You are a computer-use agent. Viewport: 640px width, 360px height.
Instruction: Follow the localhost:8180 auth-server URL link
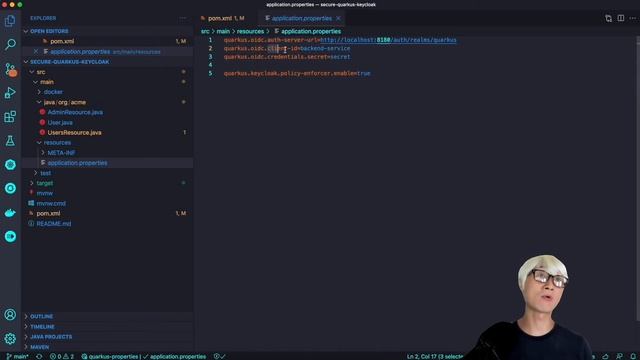point(388,40)
